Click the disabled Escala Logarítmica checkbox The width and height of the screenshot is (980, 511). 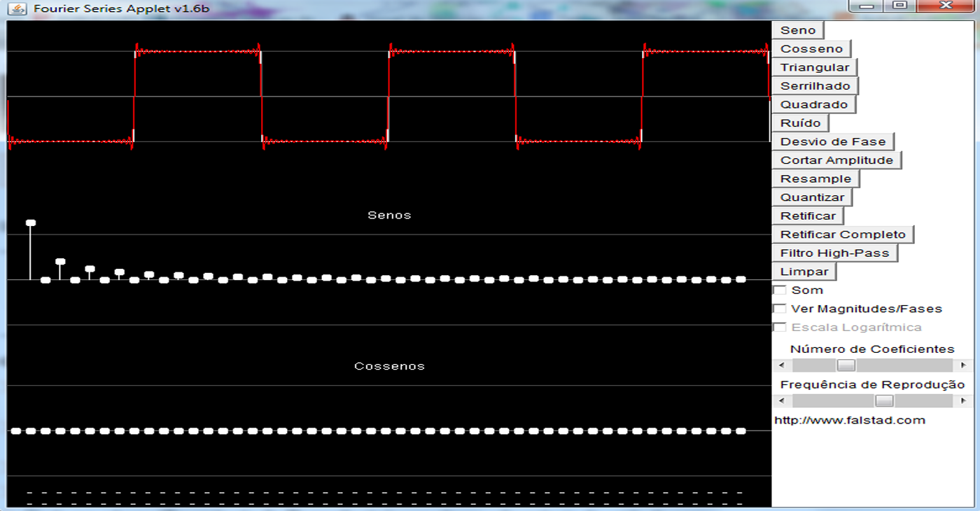tap(779, 327)
